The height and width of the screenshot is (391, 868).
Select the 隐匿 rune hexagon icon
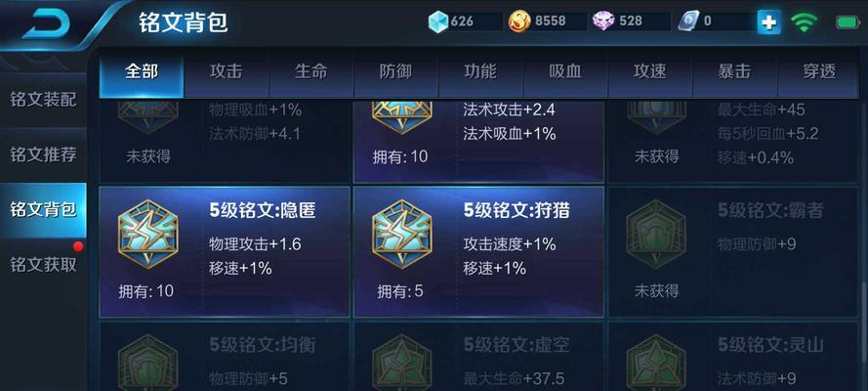(x=147, y=235)
